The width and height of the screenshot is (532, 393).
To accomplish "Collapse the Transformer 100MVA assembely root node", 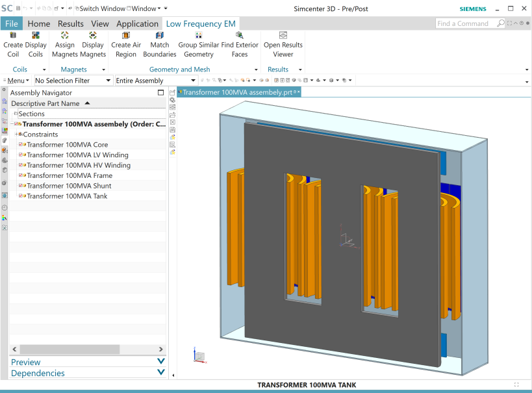I will 12,124.
